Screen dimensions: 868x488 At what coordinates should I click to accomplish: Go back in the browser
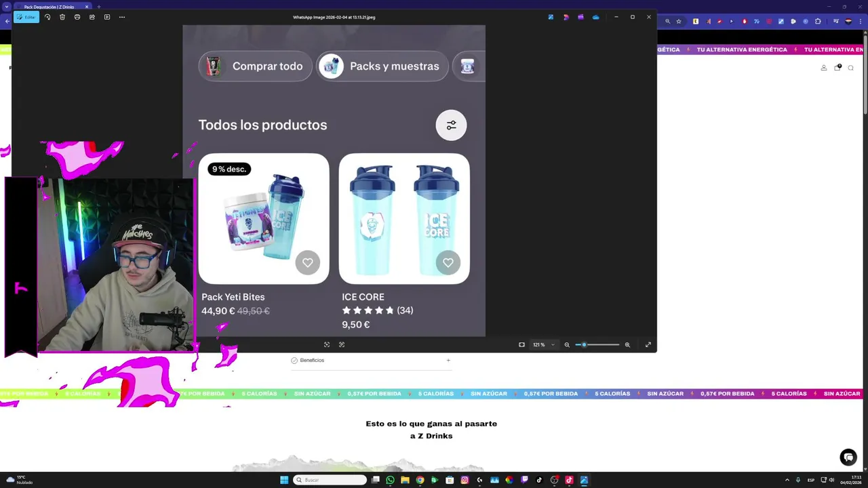[x=7, y=21]
